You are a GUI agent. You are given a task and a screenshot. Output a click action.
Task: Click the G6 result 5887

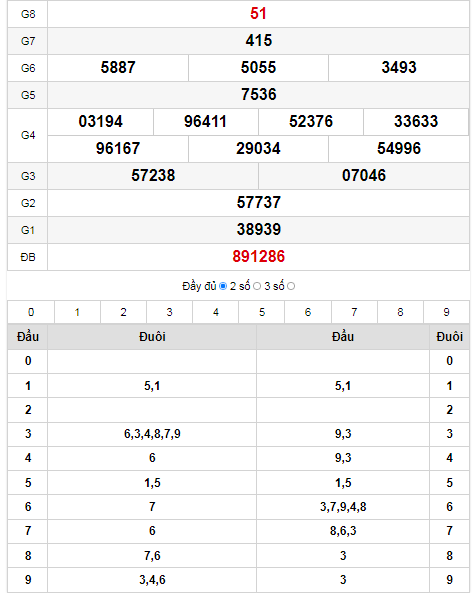pyautogui.click(x=118, y=68)
